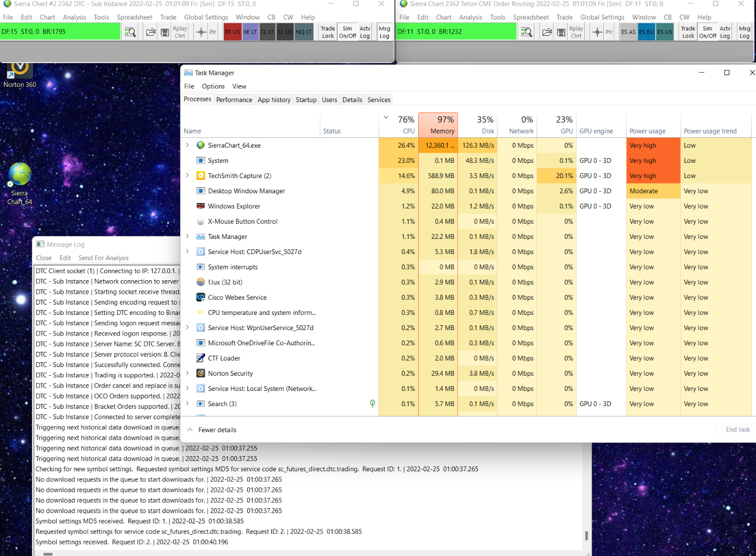This screenshot has height=556, width=756.
Task: Open the App history tab
Action: tap(274, 100)
